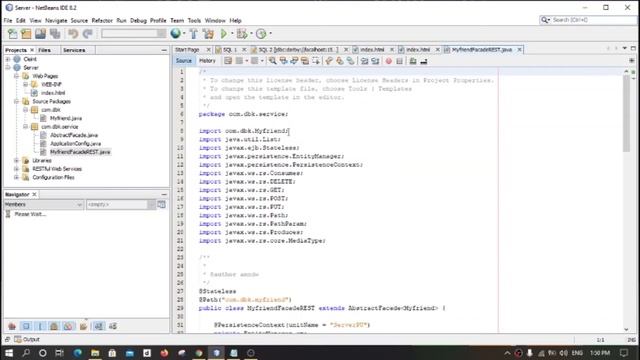Open the Navigate menu

click(x=56, y=20)
